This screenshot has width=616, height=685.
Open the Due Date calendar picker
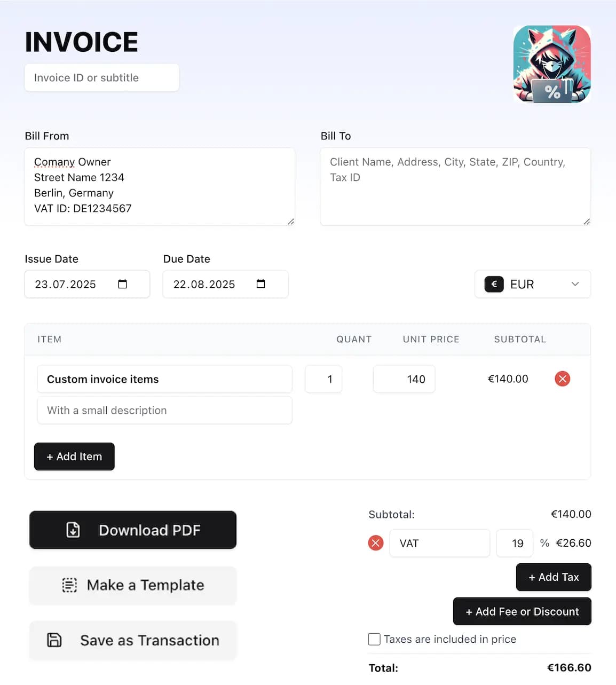click(x=261, y=284)
